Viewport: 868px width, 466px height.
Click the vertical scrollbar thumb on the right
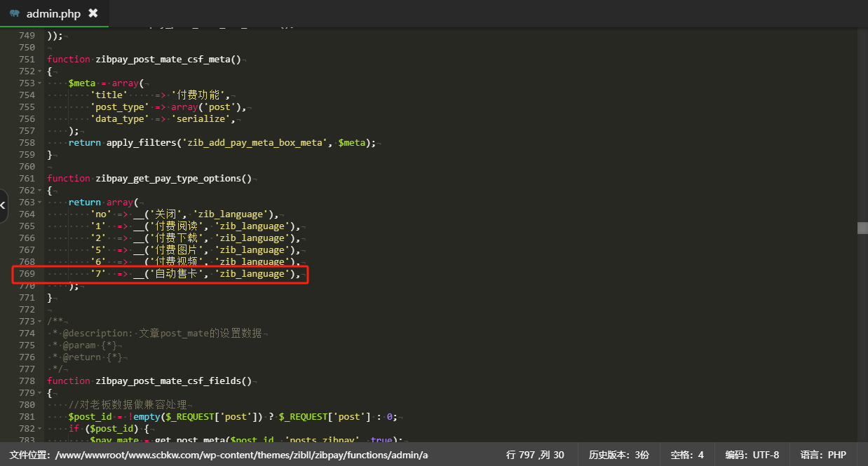862,228
